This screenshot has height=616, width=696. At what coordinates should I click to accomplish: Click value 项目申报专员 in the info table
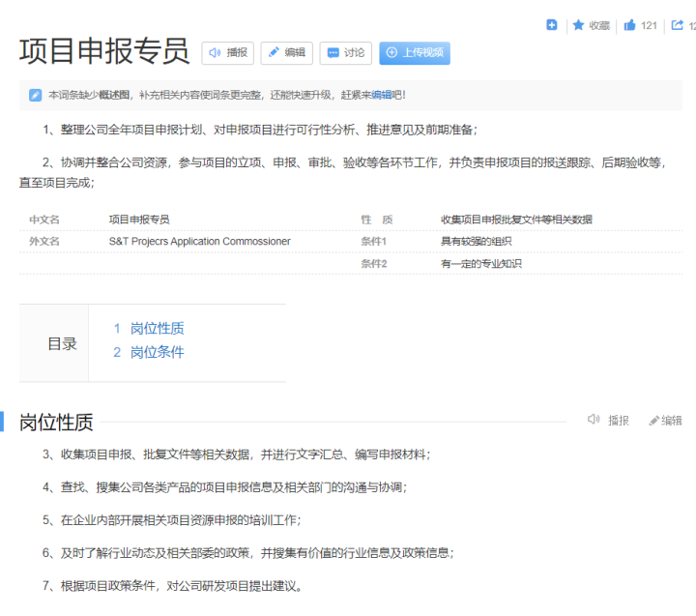tap(139, 220)
